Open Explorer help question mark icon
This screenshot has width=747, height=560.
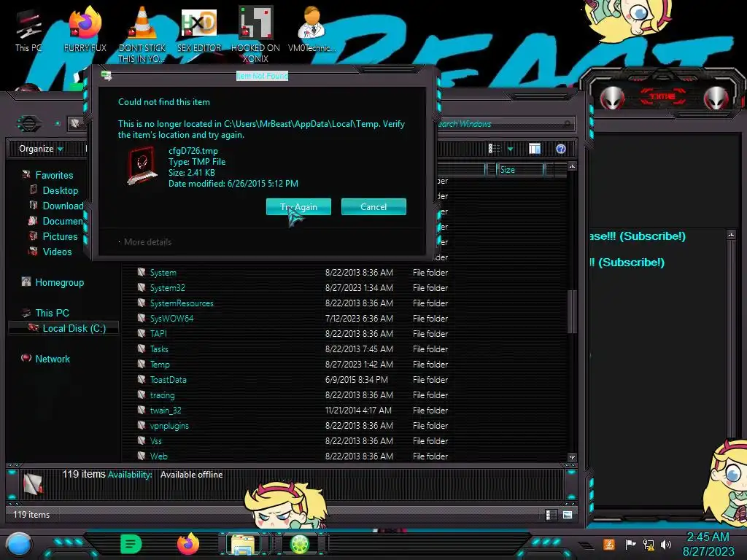561,149
